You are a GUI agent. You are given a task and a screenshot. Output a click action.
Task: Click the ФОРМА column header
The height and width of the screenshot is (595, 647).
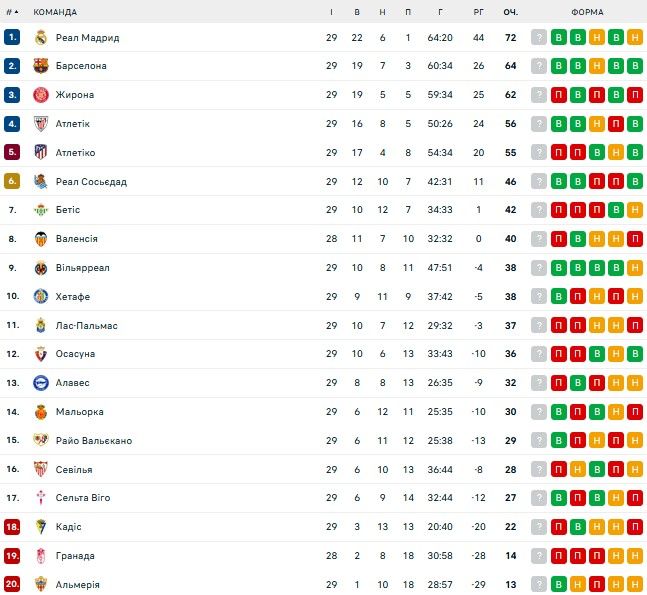point(587,12)
